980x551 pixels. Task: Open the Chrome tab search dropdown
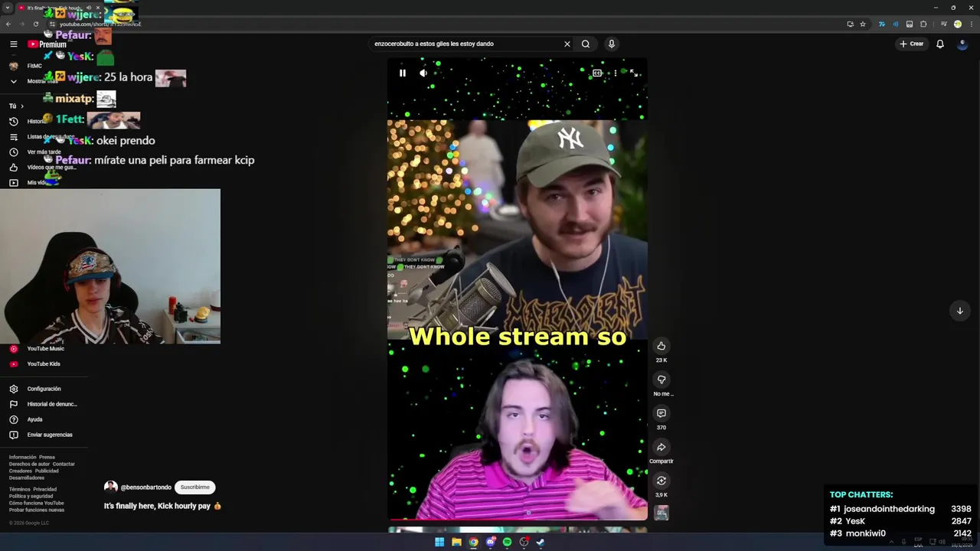pos(7,8)
